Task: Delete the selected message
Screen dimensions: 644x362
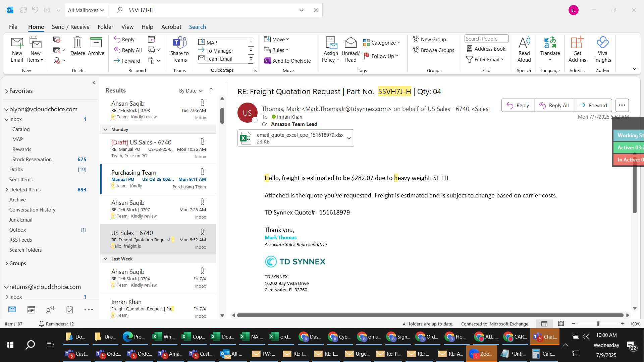Action: 77,46
